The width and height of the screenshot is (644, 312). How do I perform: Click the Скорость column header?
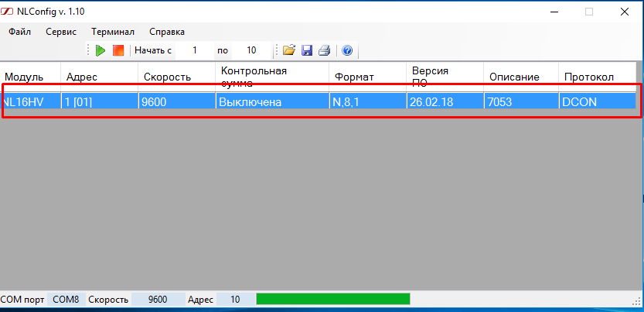(x=176, y=77)
